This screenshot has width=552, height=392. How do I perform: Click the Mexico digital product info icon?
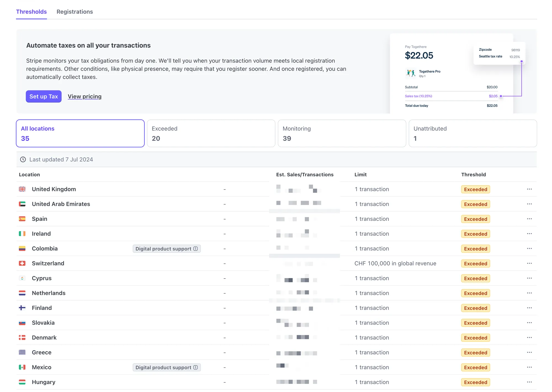tap(196, 367)
